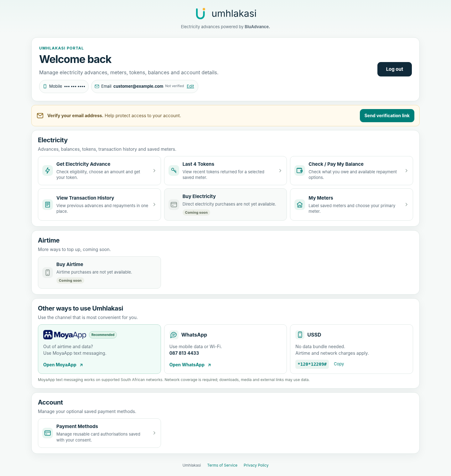The image size is (451, 476).
Task: Click the arrow icon beside Open WhatsApp
Action: pos(209,365)
